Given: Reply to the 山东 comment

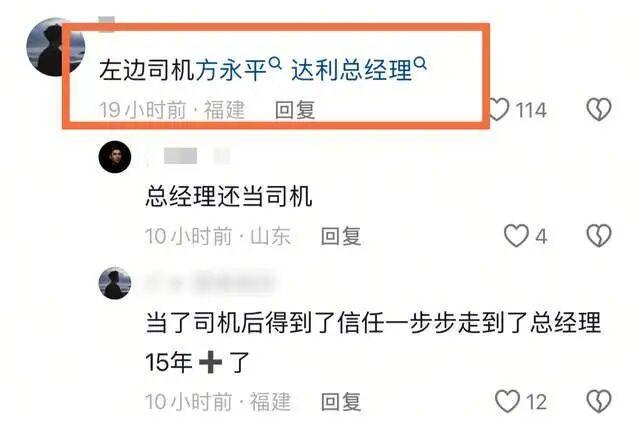Looking at the screenshot, I should [x=341, y=236].
